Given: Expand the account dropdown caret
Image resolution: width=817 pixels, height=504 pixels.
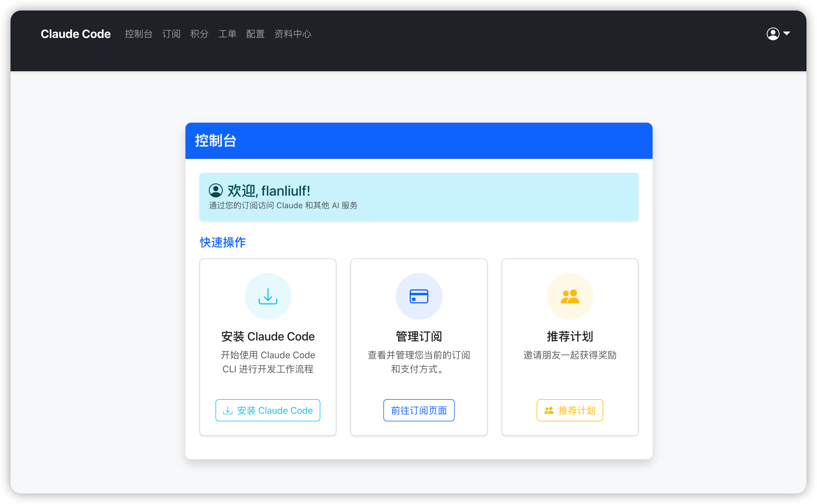Looking at the screenshot, I should 787,34.
